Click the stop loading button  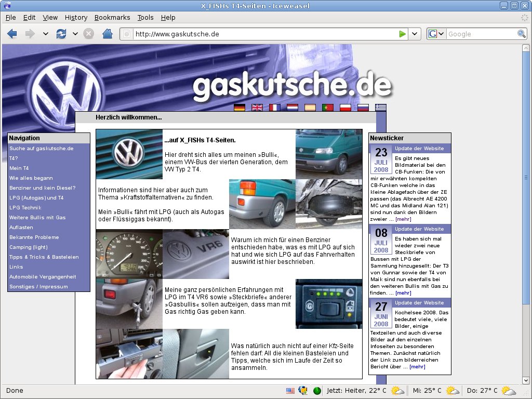point(88,34)
